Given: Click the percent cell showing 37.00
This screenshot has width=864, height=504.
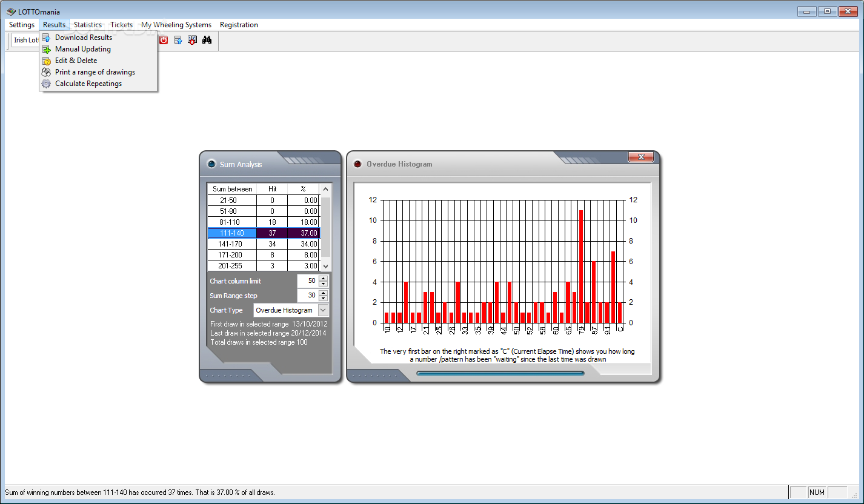Looking at the screenshot, I should tap(304, 233).
